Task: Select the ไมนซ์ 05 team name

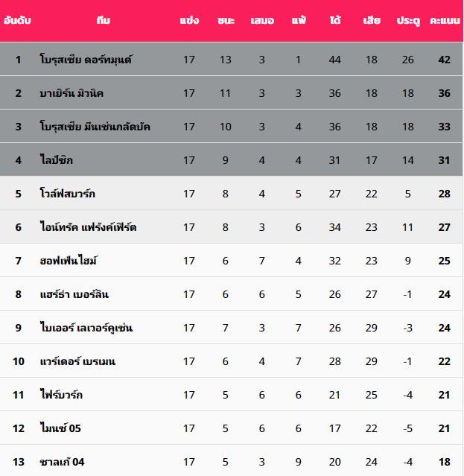Action: (x=61, y=428)
